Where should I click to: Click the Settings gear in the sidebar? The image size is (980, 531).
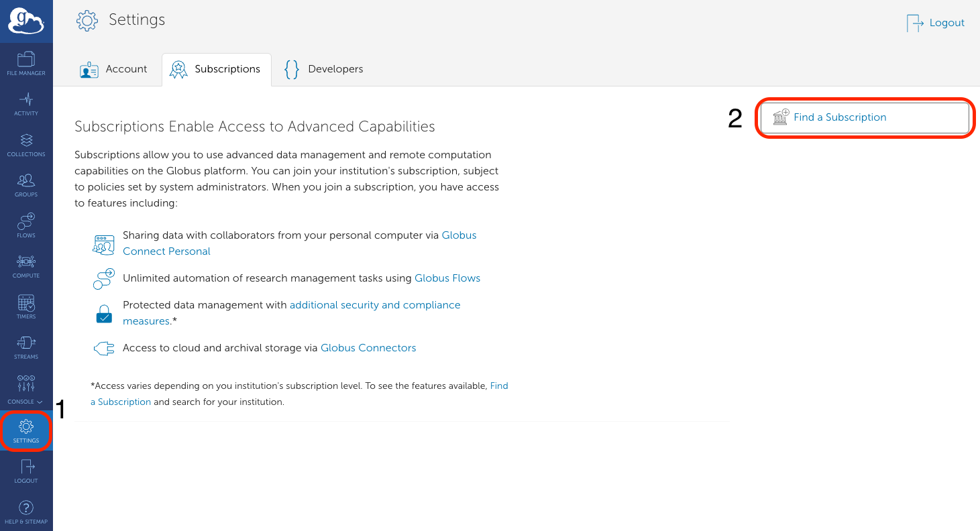26,431
